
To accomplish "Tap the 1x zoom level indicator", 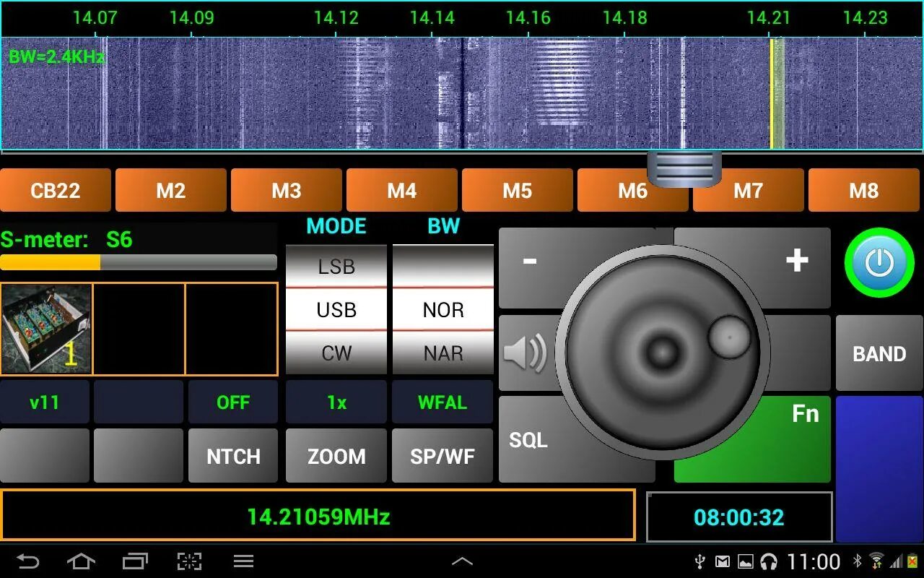I will click(x=336, y=402).
